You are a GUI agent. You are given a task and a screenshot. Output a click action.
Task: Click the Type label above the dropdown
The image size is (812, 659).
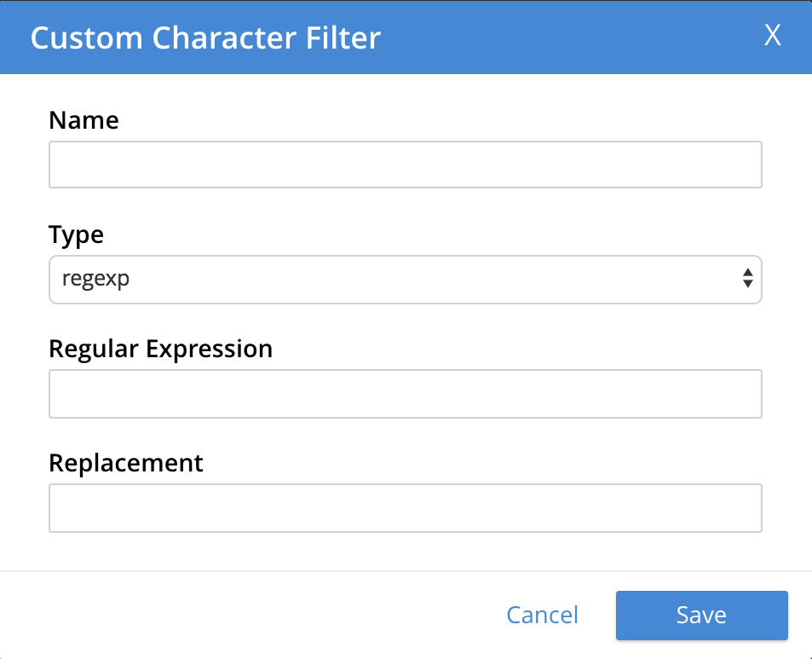(x=76, y=234)
